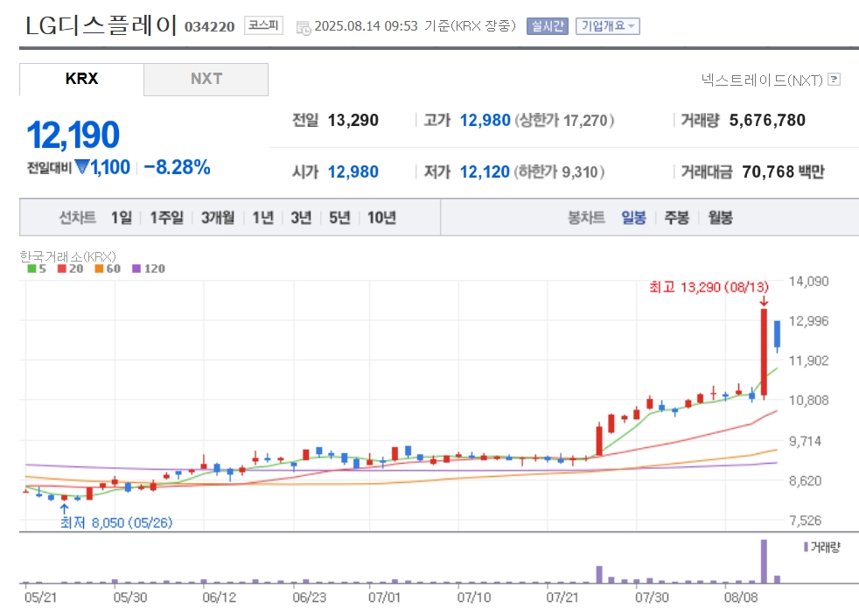This screenshot has width=859, height=616.
Task: Switch candlestick chart to 주봉
Action: 676,218
